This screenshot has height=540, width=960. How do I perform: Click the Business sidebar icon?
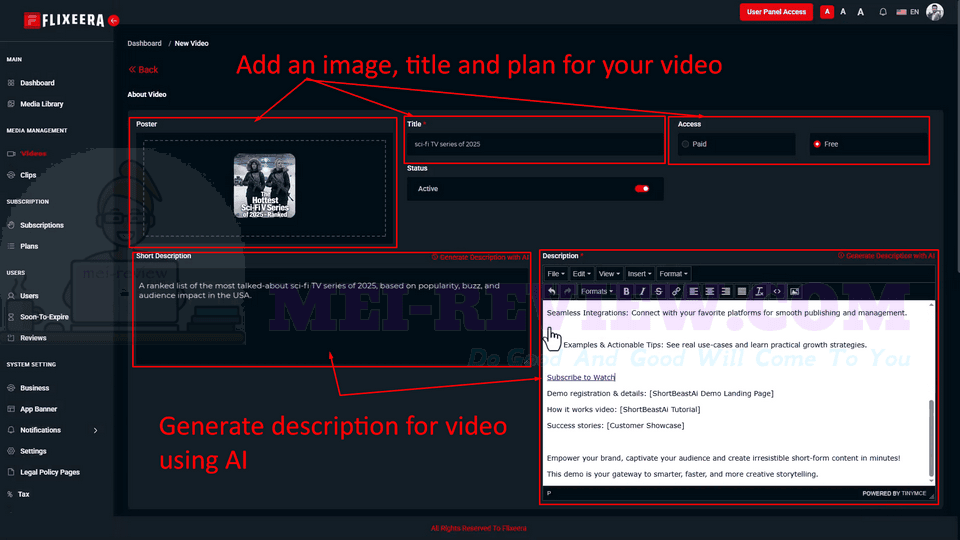11,388
